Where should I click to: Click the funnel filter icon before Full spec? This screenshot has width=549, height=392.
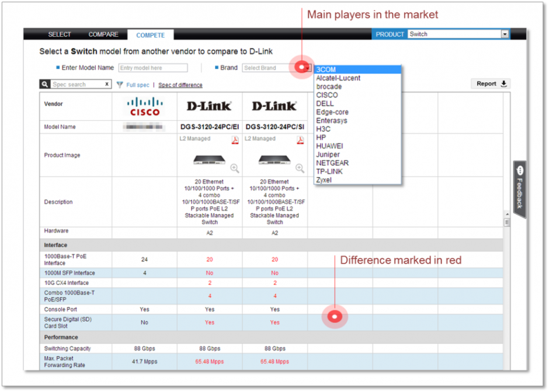click(120, 85)
